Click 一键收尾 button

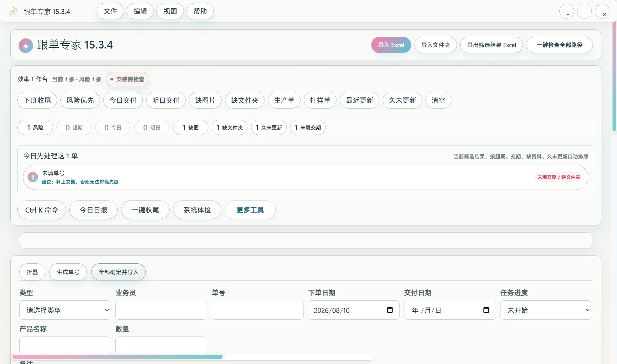(x=145, y=210)
